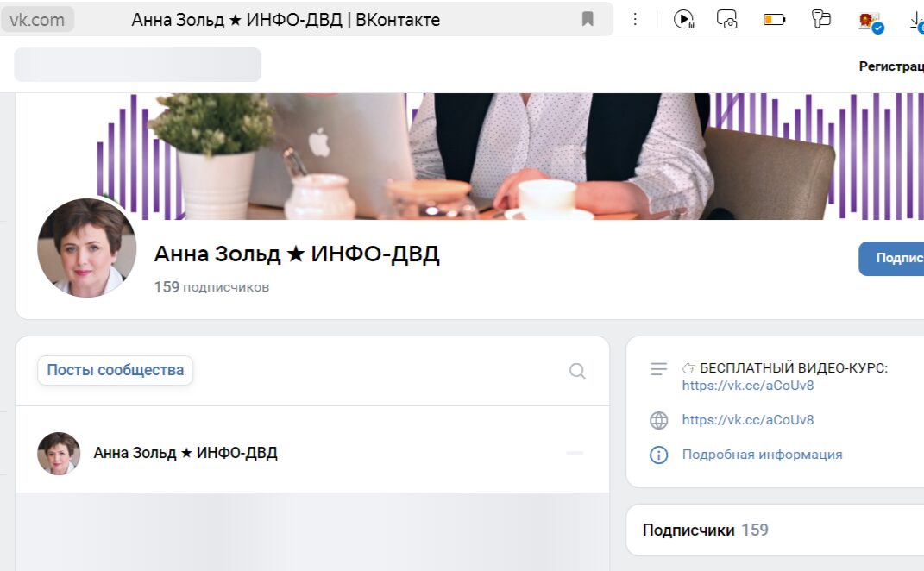Open the community avatar photo

(86, 248)
